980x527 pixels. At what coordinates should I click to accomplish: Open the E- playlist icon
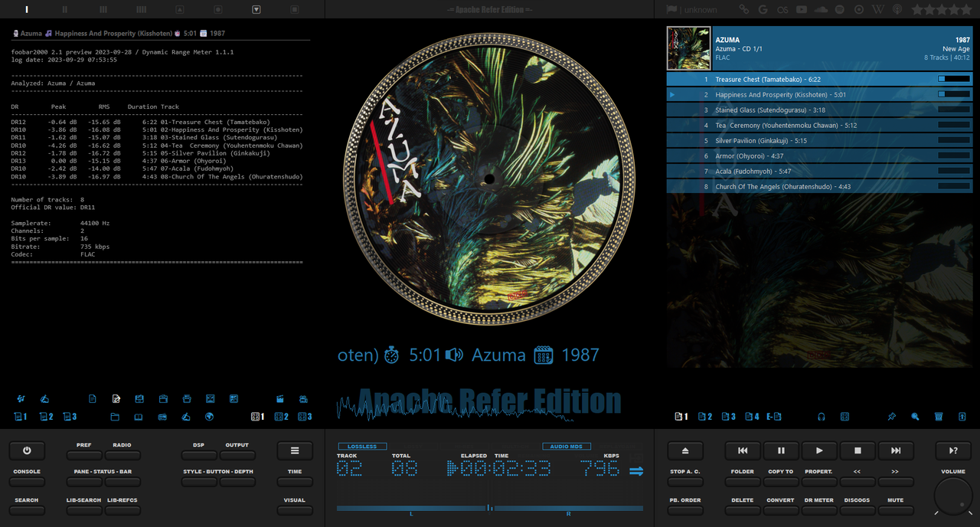(x=774, y=417)
